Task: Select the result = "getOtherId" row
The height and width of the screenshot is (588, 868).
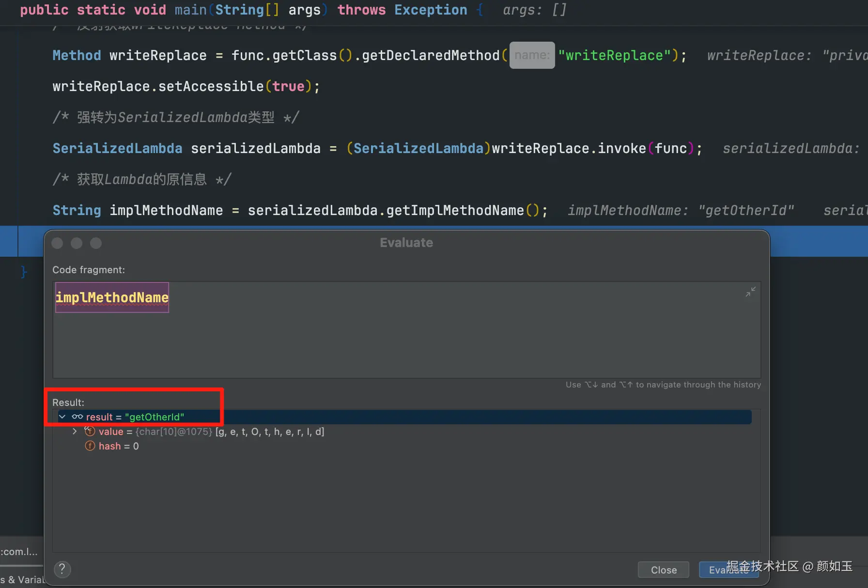Action: click(x=135, y=417)
